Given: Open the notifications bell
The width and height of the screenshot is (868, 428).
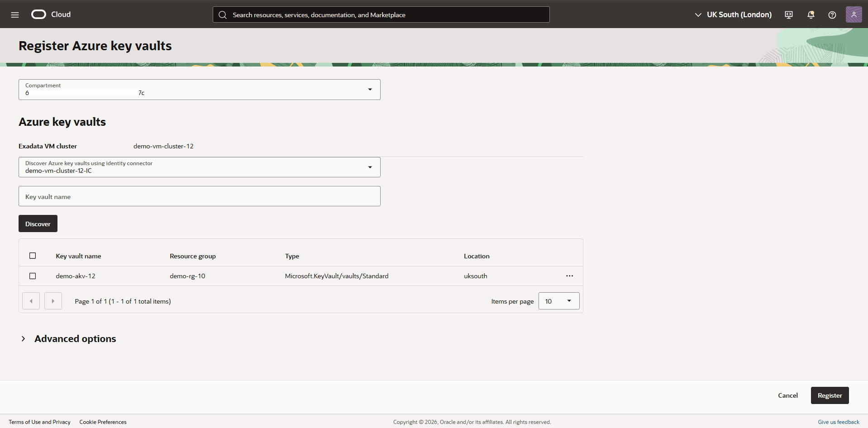Looking at the screenshot, I should [x=810, y=14].
